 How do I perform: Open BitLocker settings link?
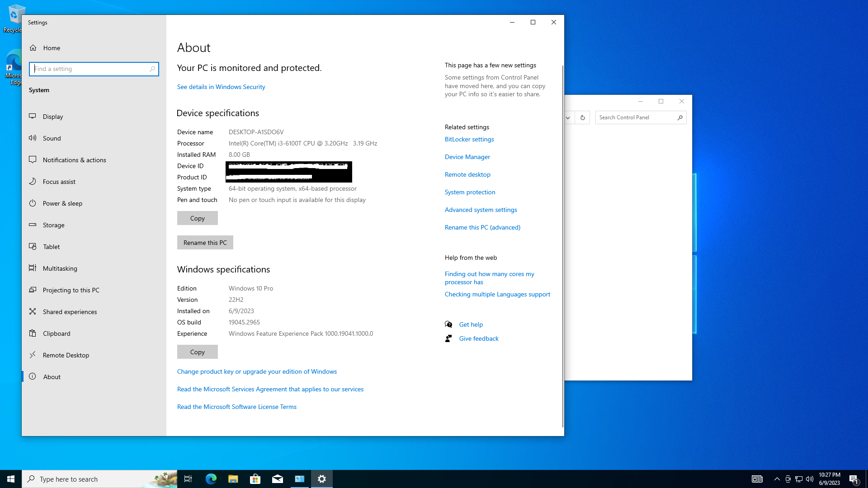tap(469, 139)
